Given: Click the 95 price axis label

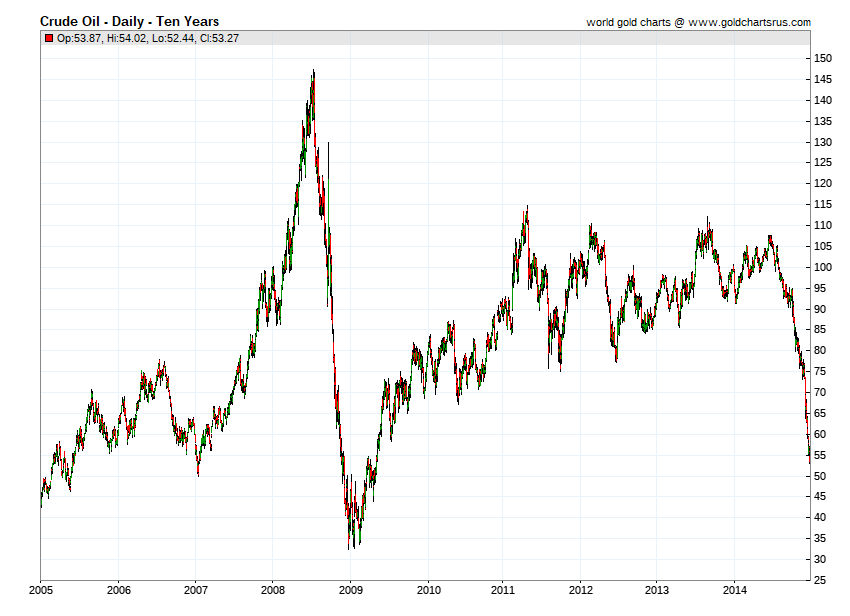Looking at the screenshot, I should (x=820, y=288).
